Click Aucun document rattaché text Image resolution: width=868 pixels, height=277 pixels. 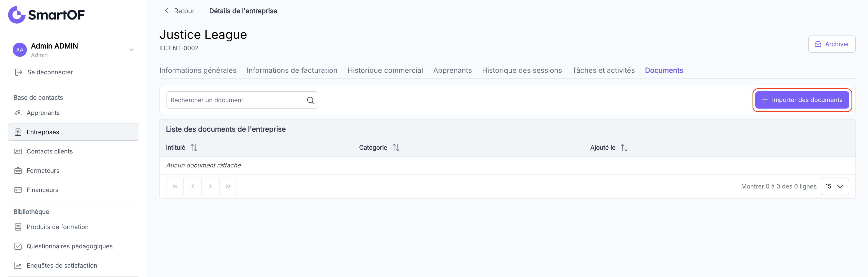(204, 165)
